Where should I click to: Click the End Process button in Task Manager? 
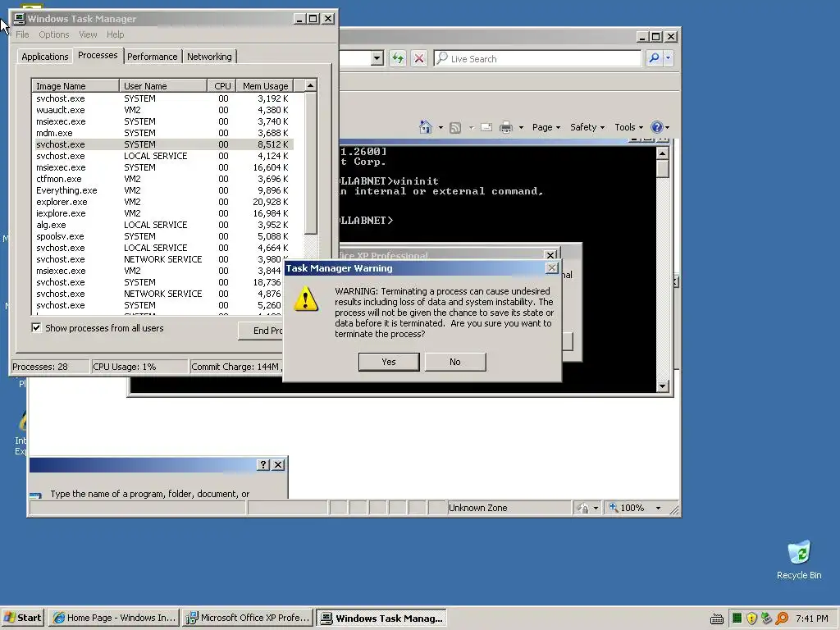262,331
